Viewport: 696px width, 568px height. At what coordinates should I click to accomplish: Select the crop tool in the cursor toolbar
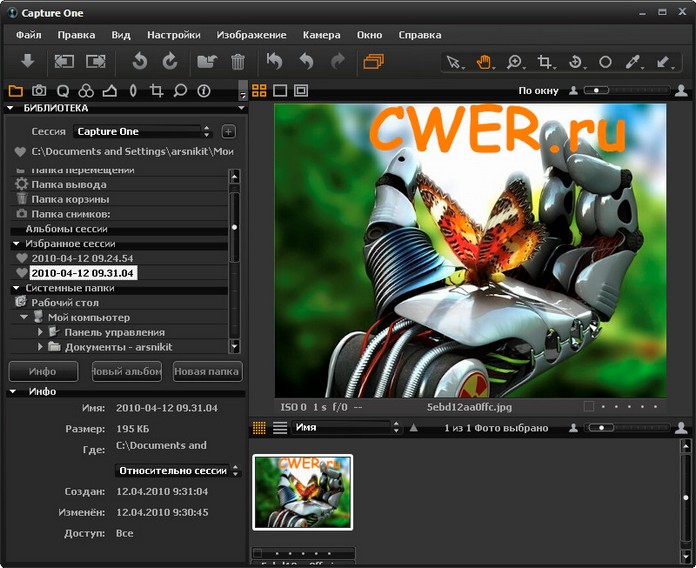pos(545,62)
